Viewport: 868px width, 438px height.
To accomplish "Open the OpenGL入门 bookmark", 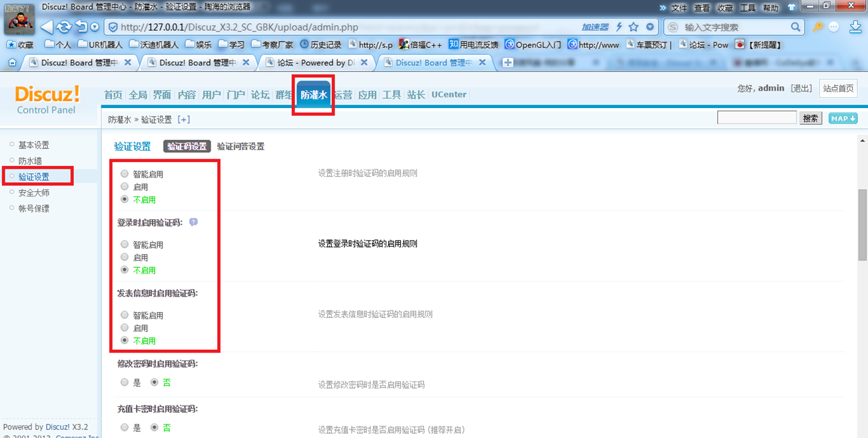I will 533,45.
